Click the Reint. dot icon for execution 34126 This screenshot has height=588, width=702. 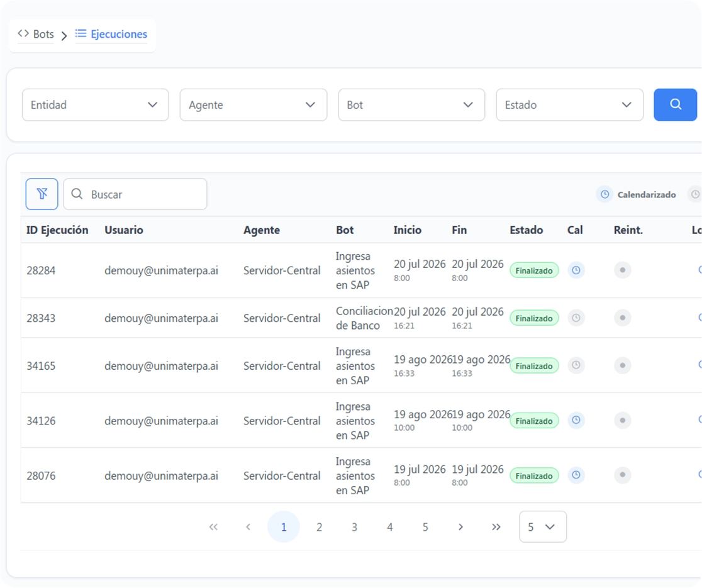(622, 420)
